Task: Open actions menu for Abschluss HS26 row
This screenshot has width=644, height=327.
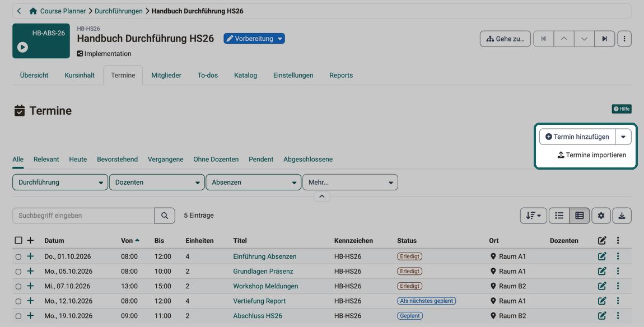Action: (618, 315)
